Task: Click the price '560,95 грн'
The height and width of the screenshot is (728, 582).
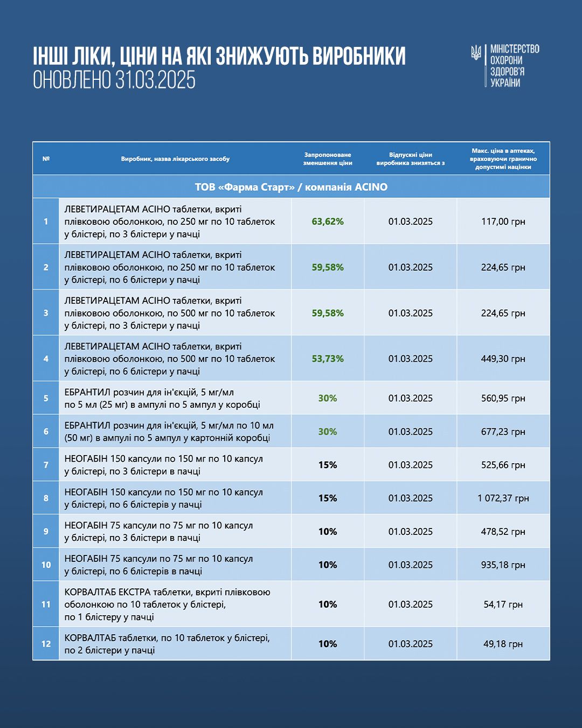Action: pyautogui.click(x=503, y=399)
